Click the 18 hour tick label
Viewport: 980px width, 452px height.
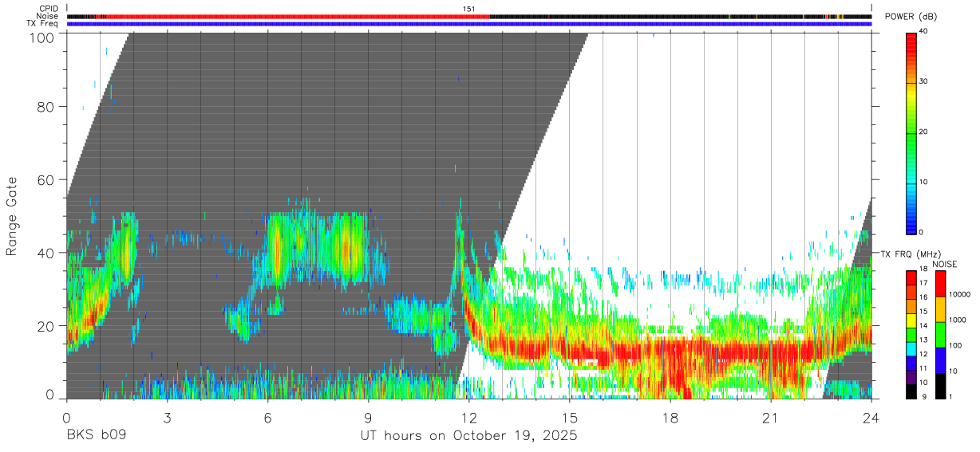[670, 418]
